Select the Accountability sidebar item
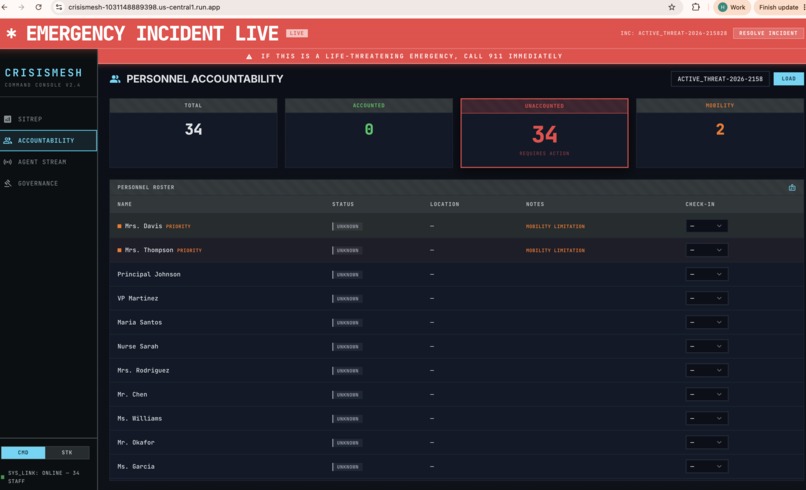 (48, 140)
